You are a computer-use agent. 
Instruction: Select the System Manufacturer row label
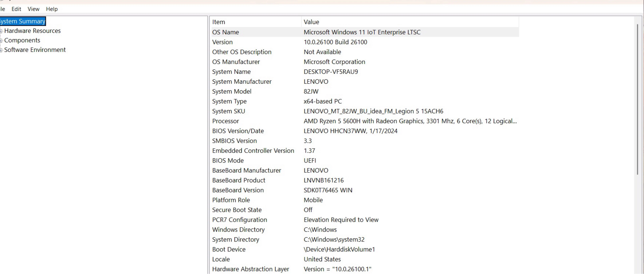(242, 81)
